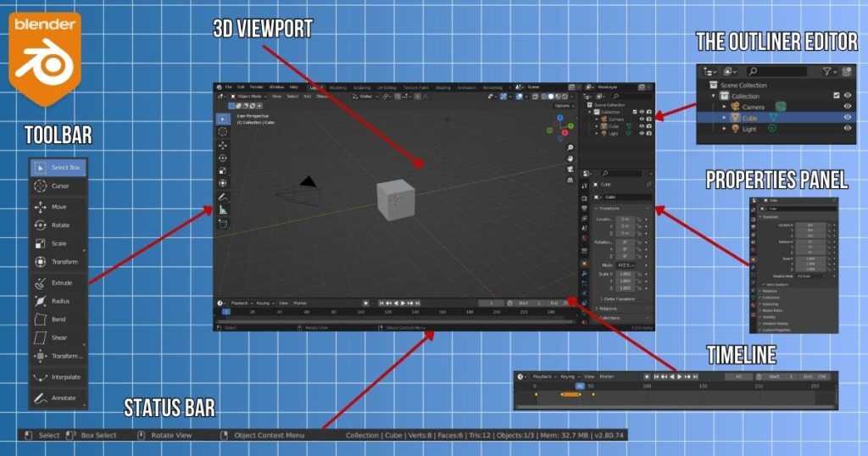Switch to Shading workspace tab
The height and width of the screenshot is (456, 868).
click(x=443, y=87)
